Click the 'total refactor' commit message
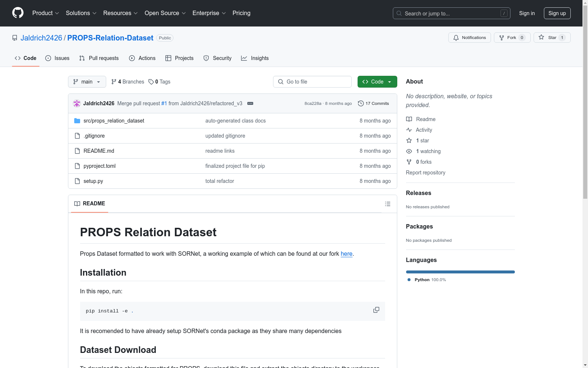 [x=220, y=181]
